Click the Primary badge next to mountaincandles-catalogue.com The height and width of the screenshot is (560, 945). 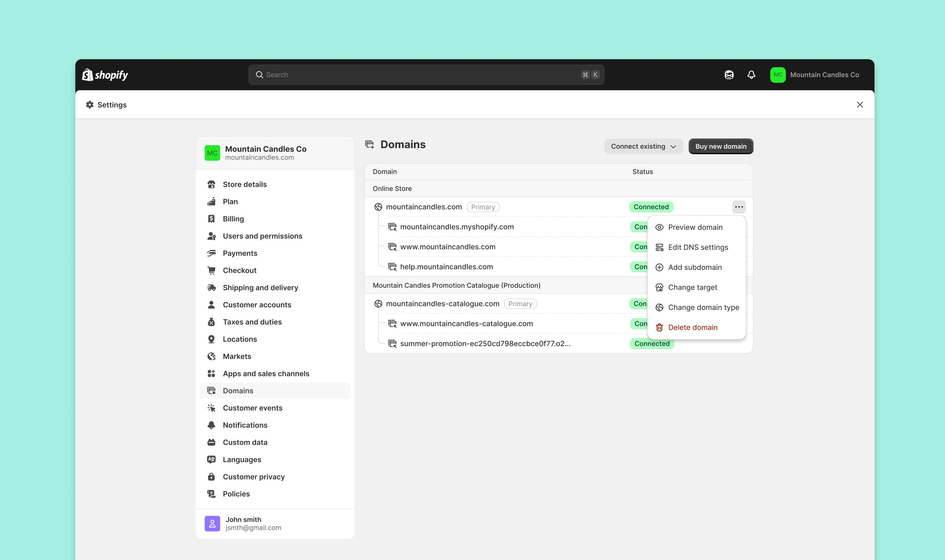(520, 304)
